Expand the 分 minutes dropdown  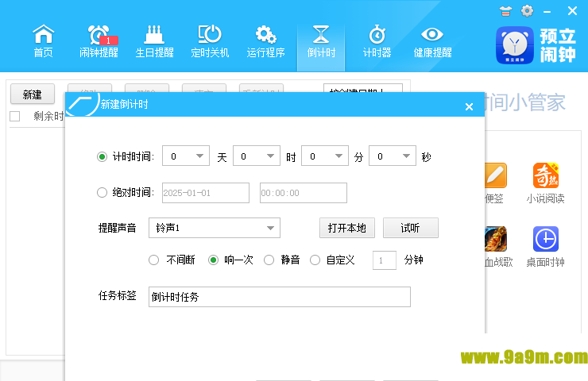click(325, 156)
